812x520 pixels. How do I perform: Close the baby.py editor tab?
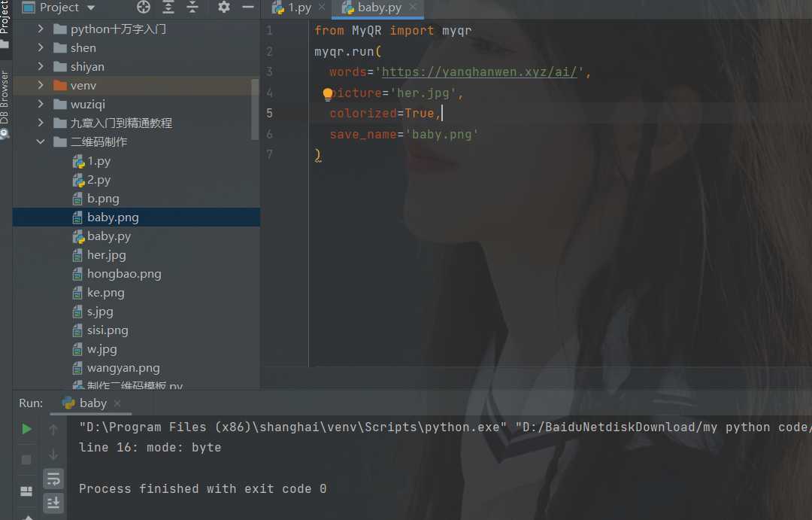tap(413, 8)
